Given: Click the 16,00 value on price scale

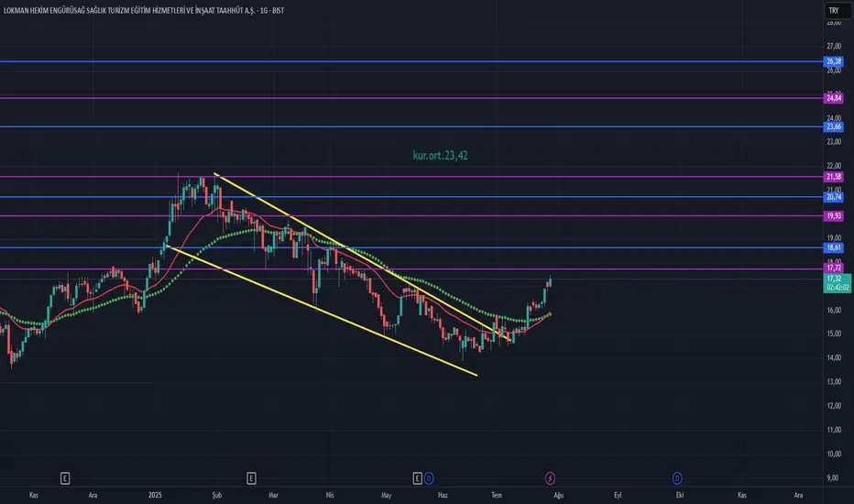Looking at the screenshot, I should 834,310.
